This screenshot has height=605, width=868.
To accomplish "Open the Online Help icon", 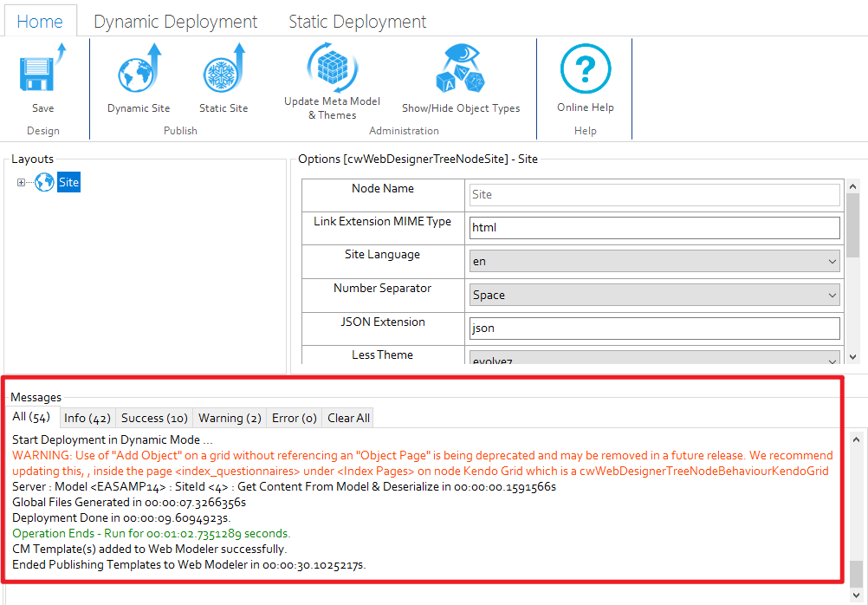I will click(586, 69).
